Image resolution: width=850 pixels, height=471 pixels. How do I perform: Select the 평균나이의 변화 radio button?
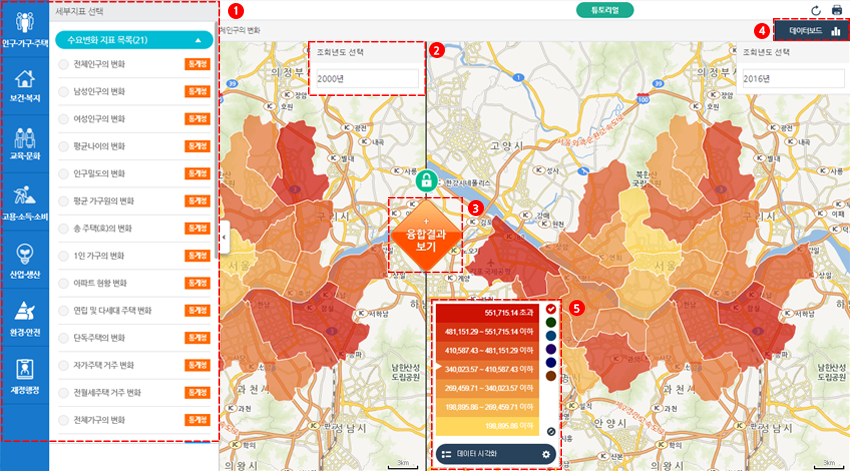(63, 146)
